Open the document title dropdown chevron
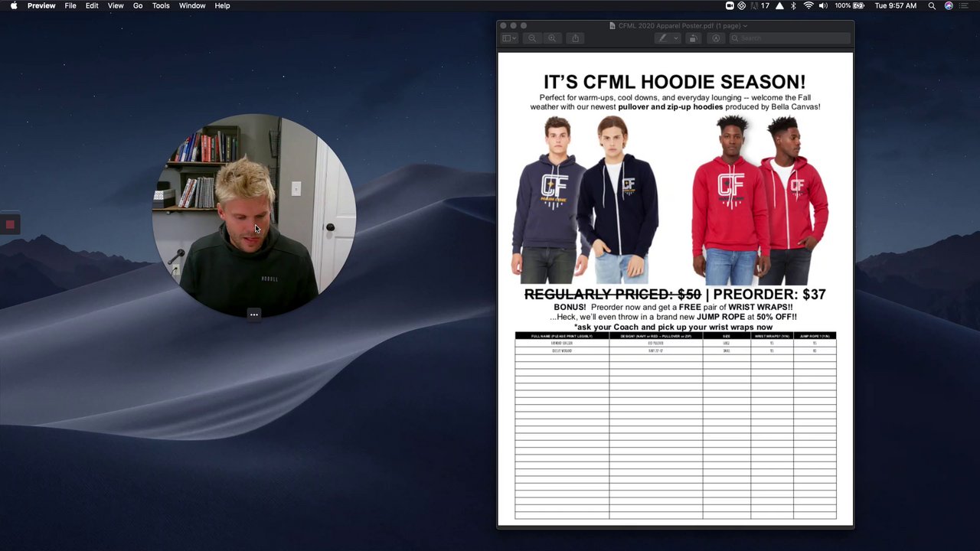 745,26
